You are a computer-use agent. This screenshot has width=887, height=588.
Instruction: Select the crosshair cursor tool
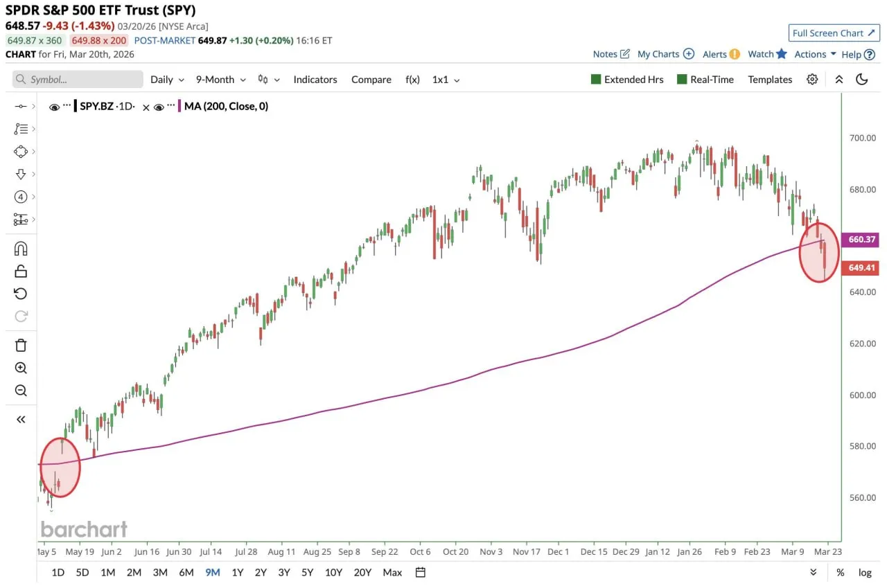(x=19, y=106)
